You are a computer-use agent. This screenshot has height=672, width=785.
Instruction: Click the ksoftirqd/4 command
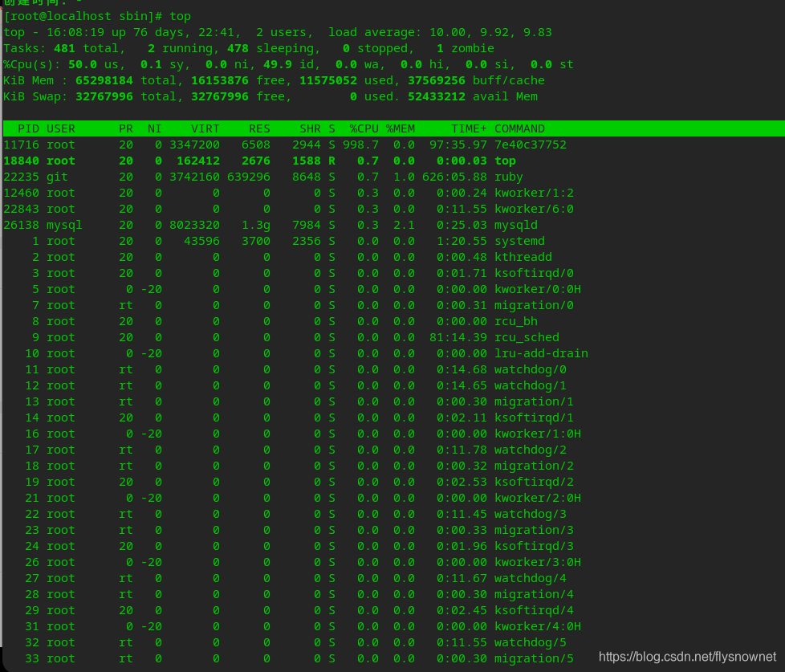coord(534,610)
